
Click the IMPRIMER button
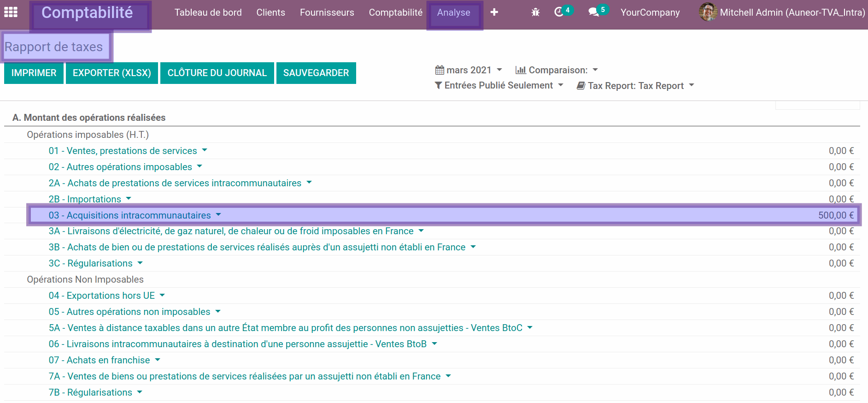click(34, 73)
